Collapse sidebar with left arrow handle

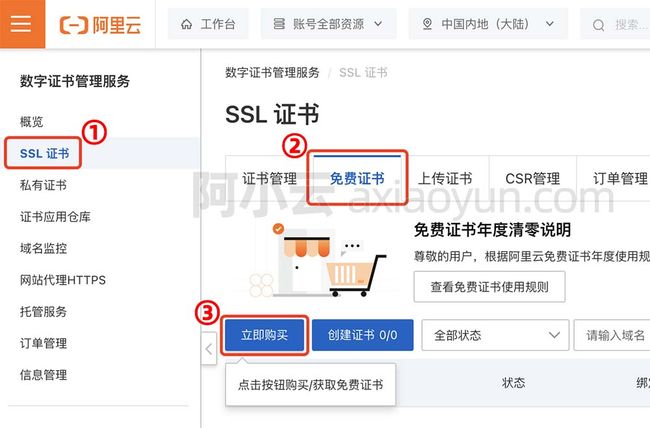coord(209,348)
